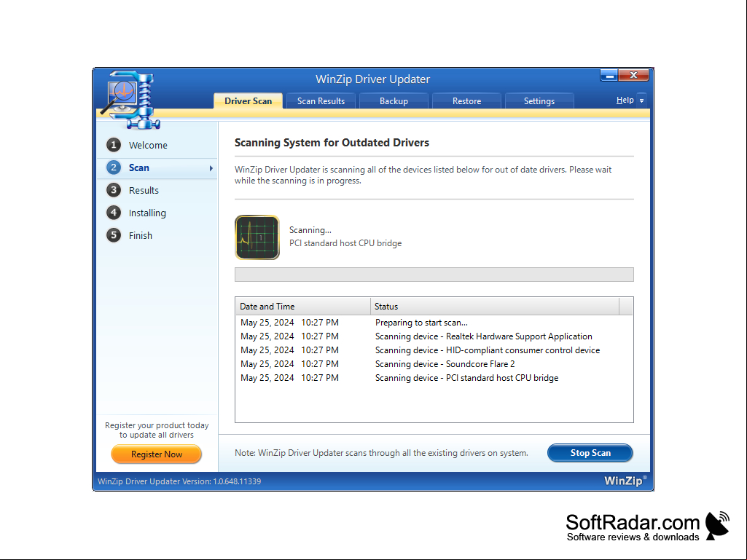
Task: Select the 'Preparing to start scan...' log row
Action: tap(434, 323)
